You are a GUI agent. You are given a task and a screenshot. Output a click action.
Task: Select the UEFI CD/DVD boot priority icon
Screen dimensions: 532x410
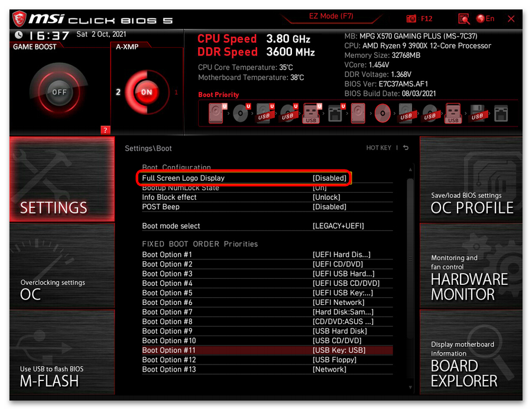pyautogui.click(x=241, y=113)
